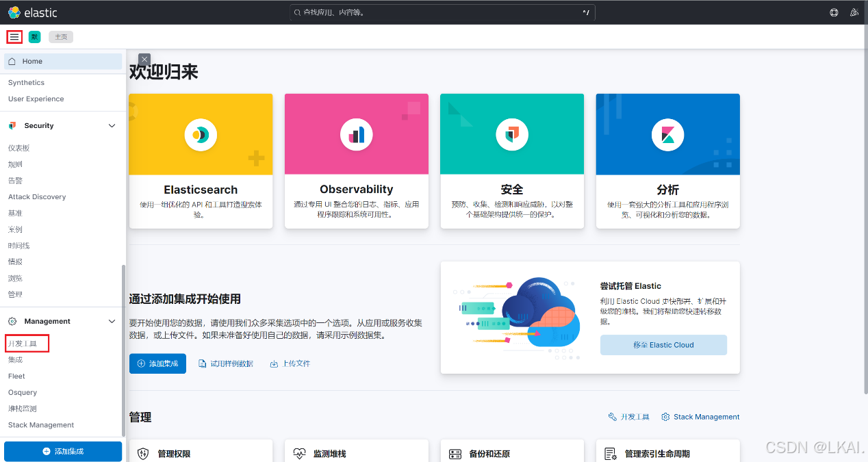This screenshot has height=462, width=868.
Task: Click the 上传文件 link
Action: (x=290, y=364)
